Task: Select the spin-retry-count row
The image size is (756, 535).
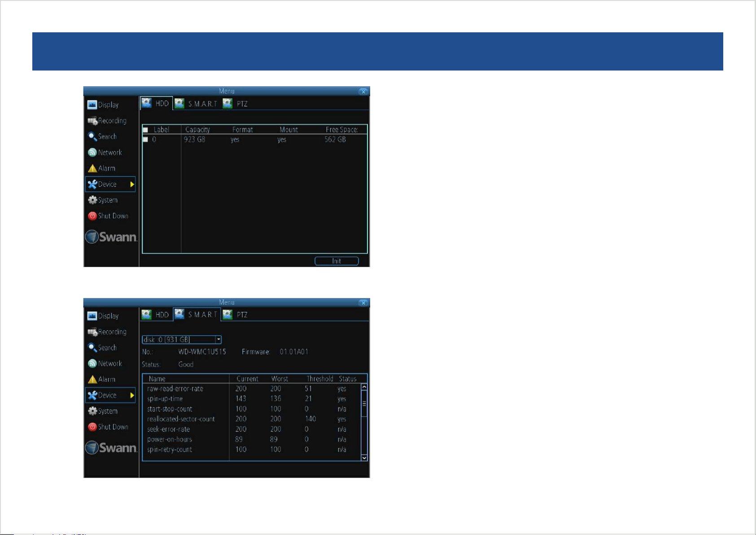Action: click(252, 449)
